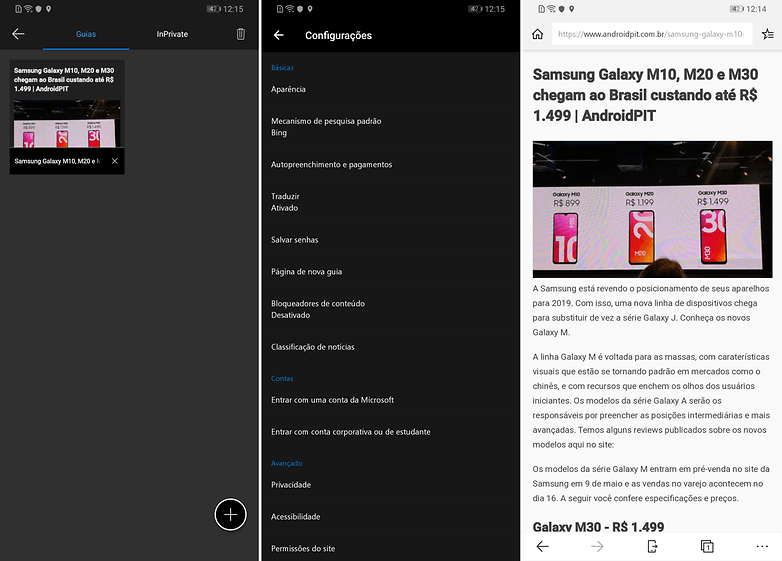
Task: Tap location icon in left screen status bar
Action: pyautogui.click(x=48, y=9)
